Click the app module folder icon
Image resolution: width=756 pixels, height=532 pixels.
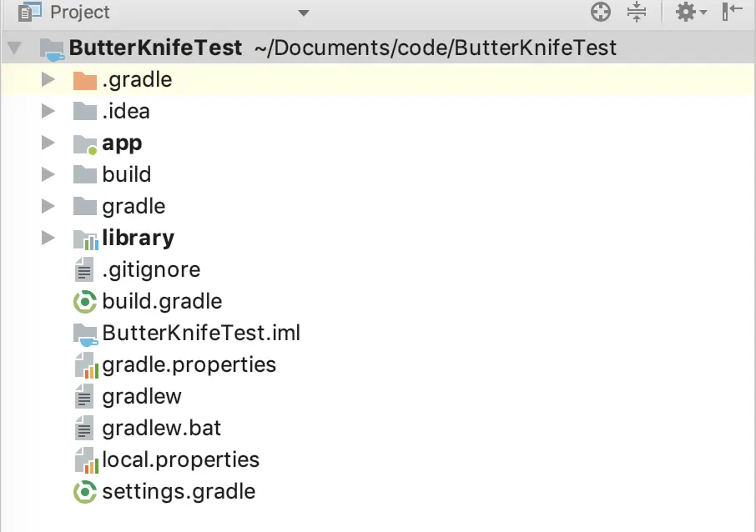(x=85, y=143)
